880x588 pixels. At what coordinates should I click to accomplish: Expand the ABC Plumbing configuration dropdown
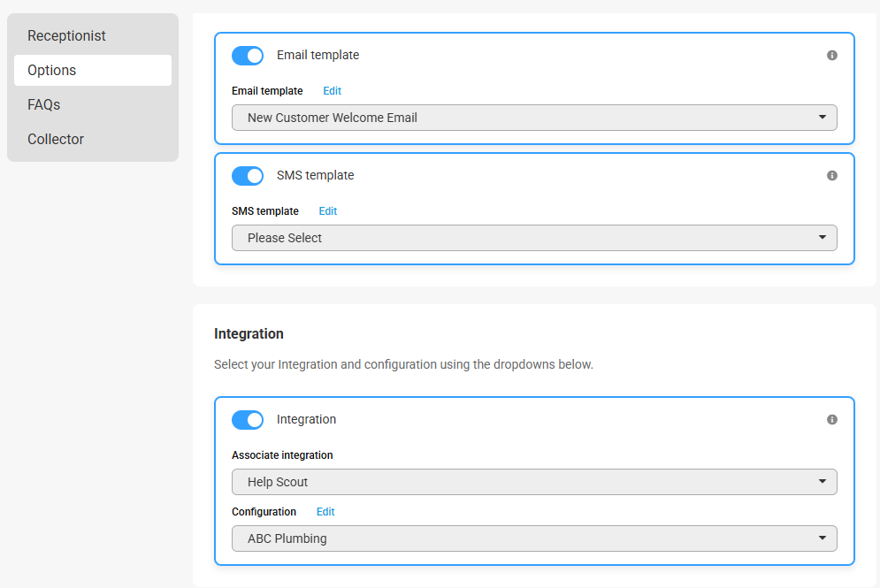534,538
